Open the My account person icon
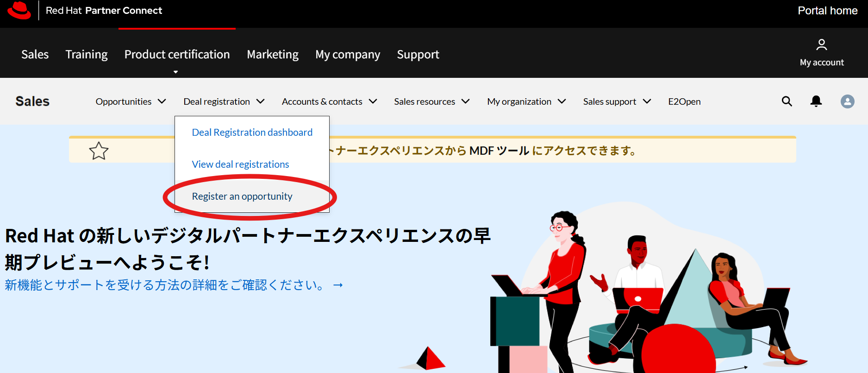The height and width of the screenshot is (373, 868). click(x=821, y=45)
